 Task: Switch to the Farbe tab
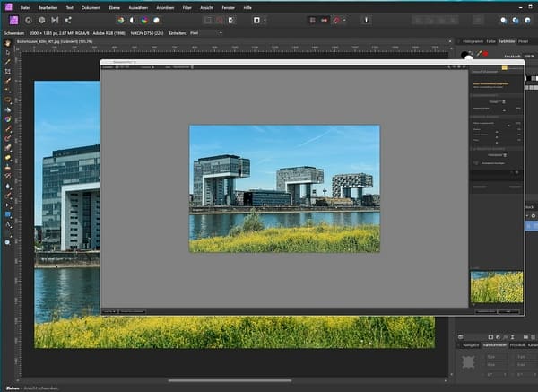(491, 41)
